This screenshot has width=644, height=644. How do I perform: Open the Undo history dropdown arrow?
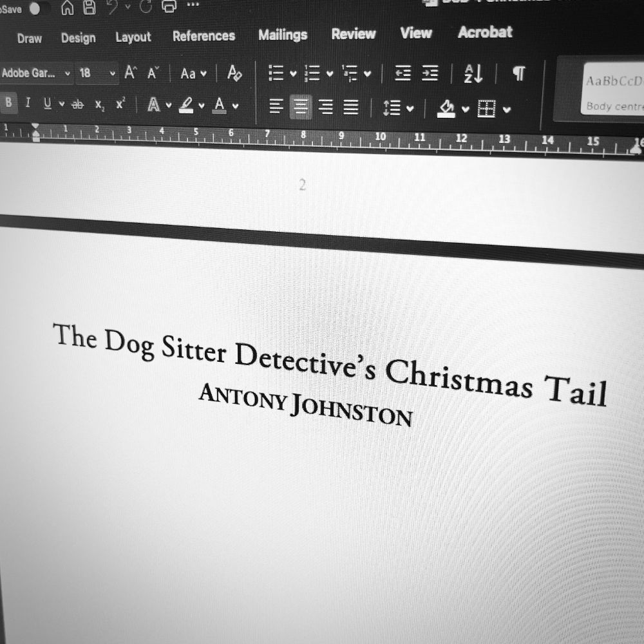(128, 6)
